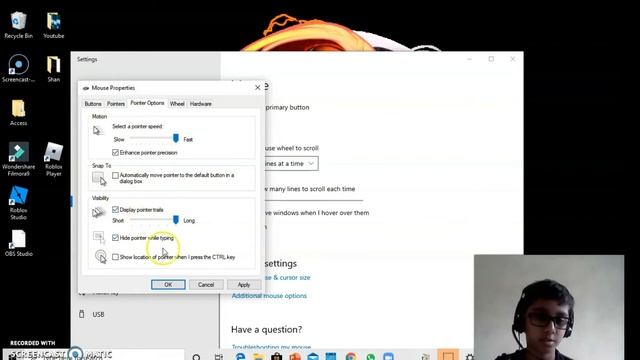Open File Explorer from the taskbar
The height and width of the screenshot is (360, 640).
click(258, 357)
